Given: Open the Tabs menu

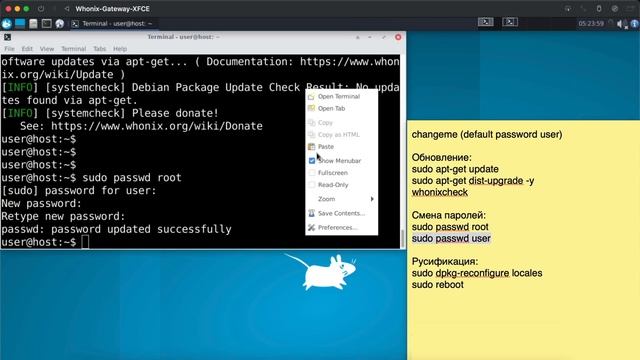Looking at the screenshot, I should [100, 49].
